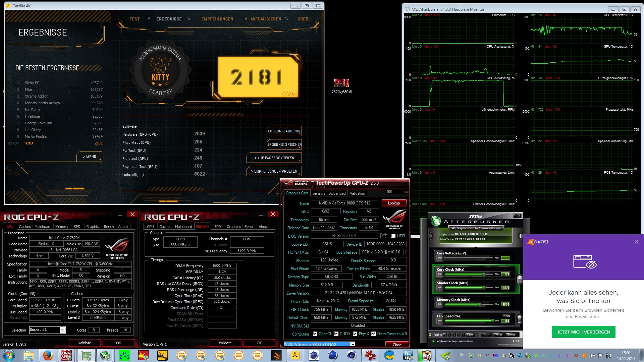This screenshot has width=644, height=362.
Task: Open Afterburner Settings button
Action: 511,335
